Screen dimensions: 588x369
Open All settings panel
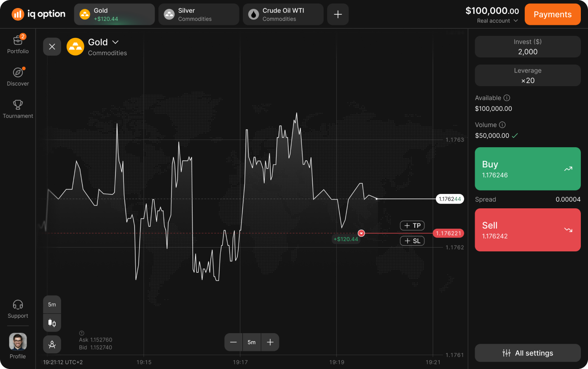coord(528,353)
